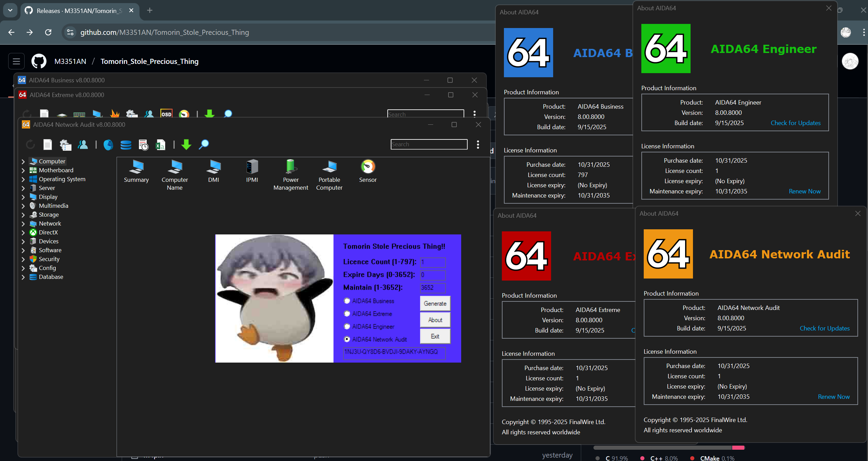This screenshot has height=461, width=868.
Task: Click the user-figure icon in Network Audit toolbar
Action: (83, 145)
